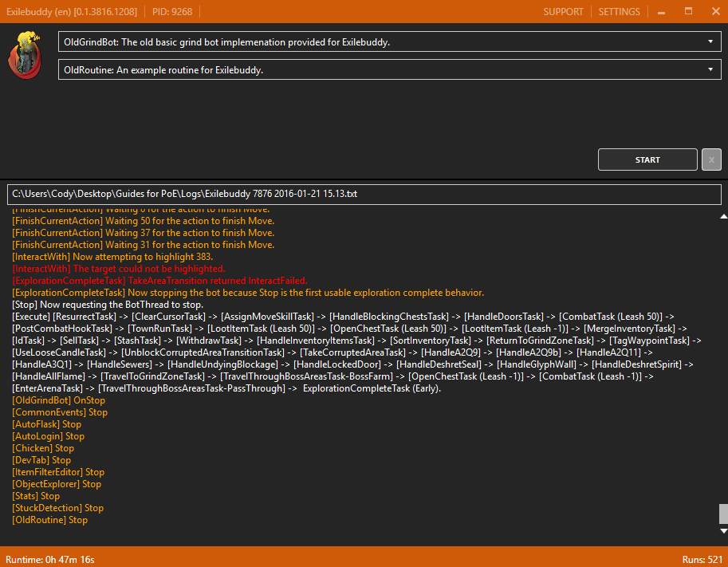
Task: Click the log scrollbar down arrow
Action: pyautogui.click(x=723, y=531)
